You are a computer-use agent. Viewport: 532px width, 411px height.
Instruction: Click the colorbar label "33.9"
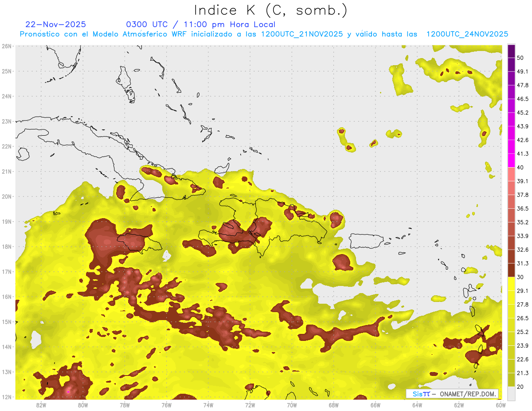(522, 236)
